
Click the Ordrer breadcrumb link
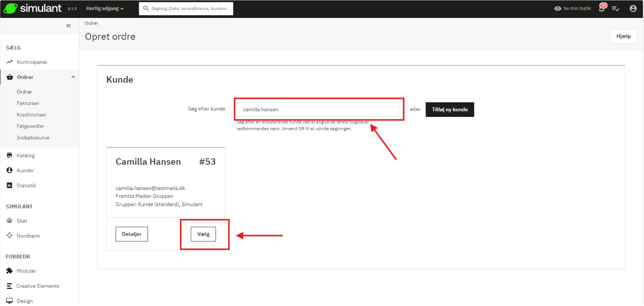(91, 23)
